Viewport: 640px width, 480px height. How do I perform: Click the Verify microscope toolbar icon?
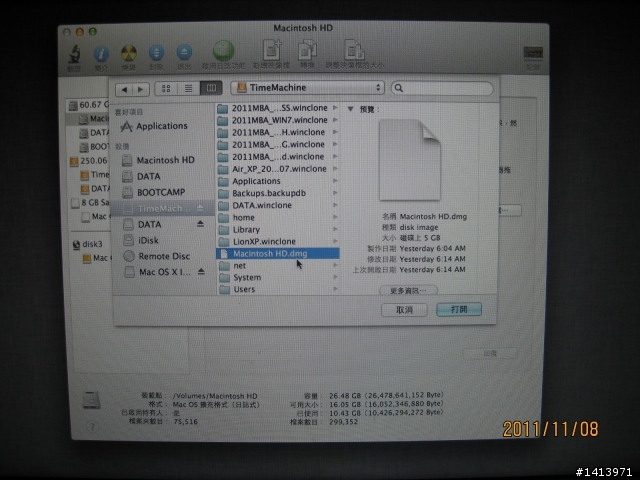[x=74, y=55]
